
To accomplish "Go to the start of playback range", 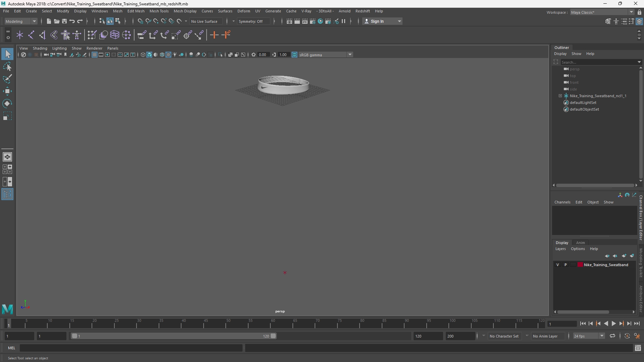I will [583, 324].
